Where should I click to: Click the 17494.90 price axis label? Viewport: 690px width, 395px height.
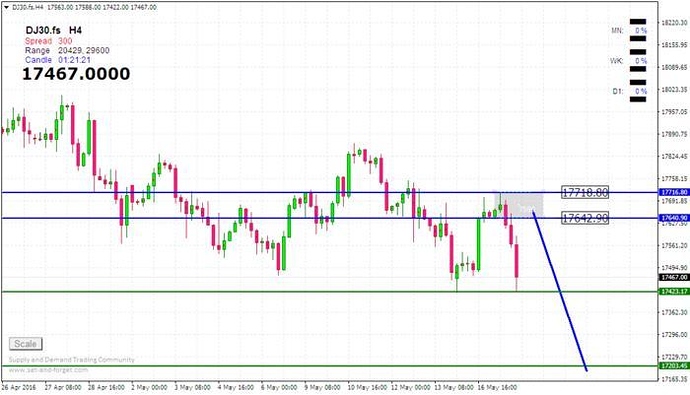(674, 267)
